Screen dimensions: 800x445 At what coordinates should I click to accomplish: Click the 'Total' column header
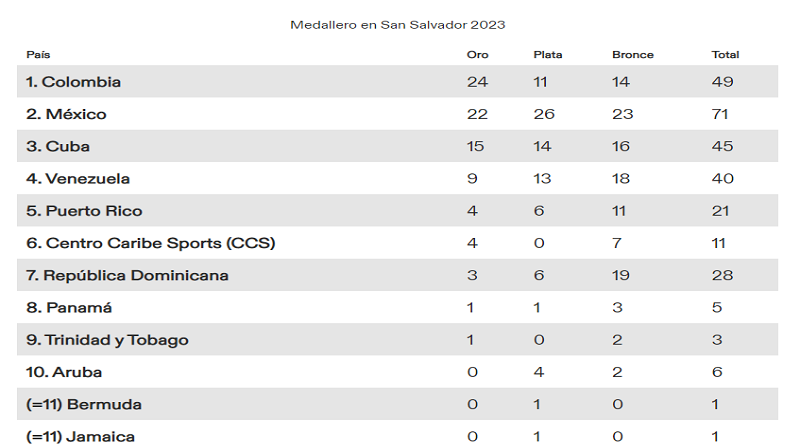pos(724,54)
